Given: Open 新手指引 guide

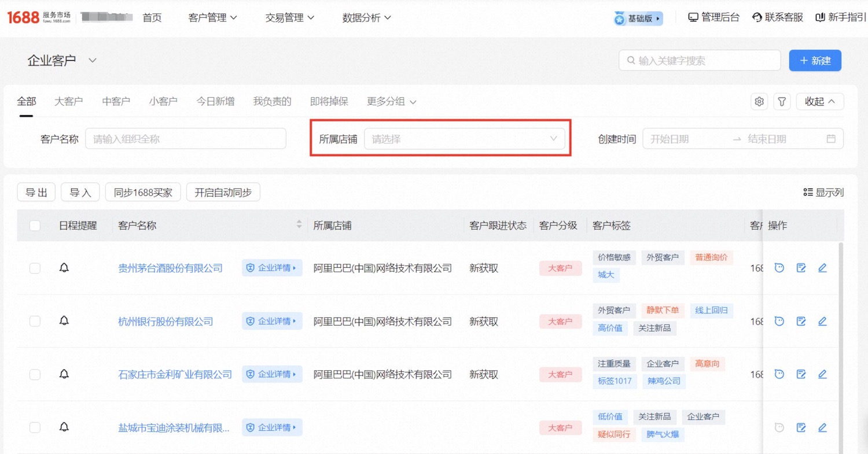Looking at the screenshot, I should (x=841, y=17).
